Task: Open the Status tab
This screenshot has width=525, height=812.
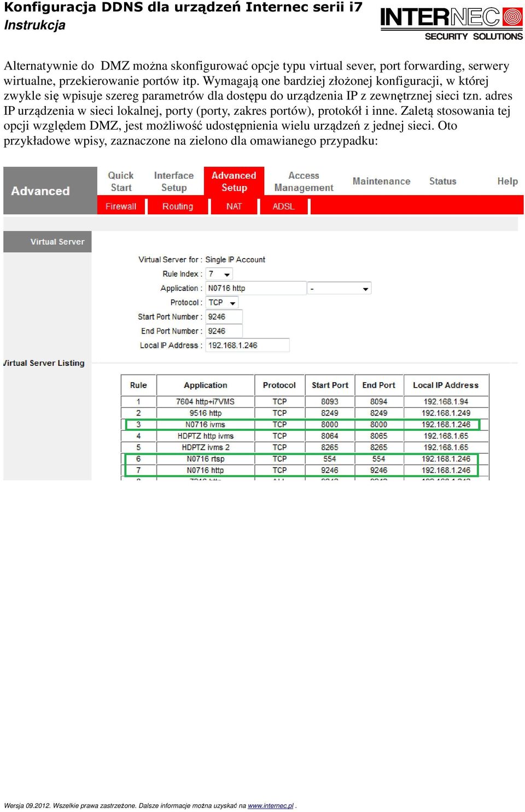Action: 442,182
